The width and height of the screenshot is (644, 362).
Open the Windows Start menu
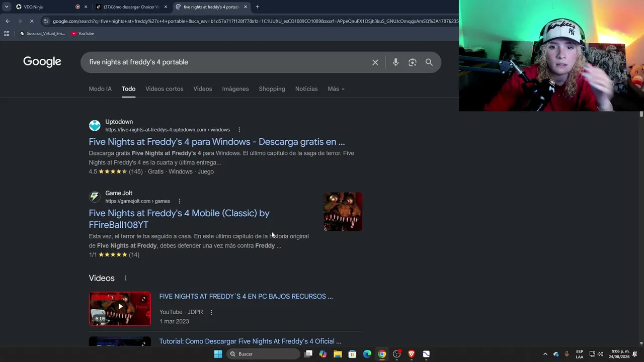click(x=218, y=354)
